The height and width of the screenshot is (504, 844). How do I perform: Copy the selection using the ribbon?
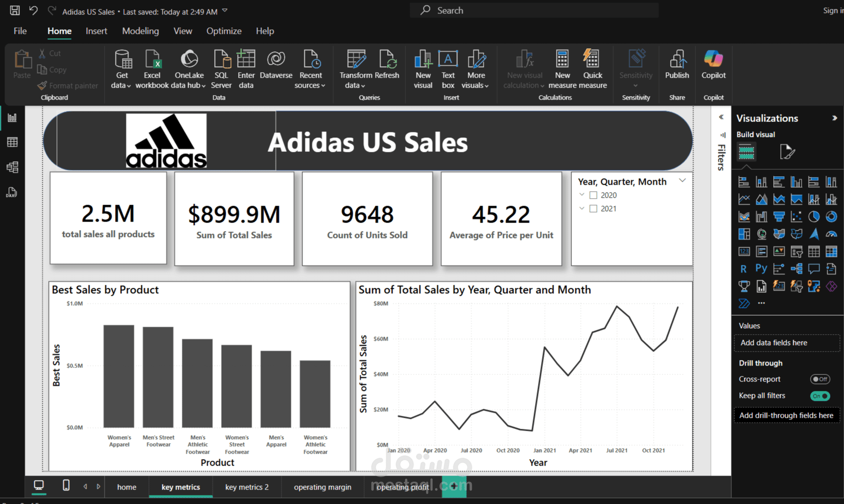pos(52,70)
